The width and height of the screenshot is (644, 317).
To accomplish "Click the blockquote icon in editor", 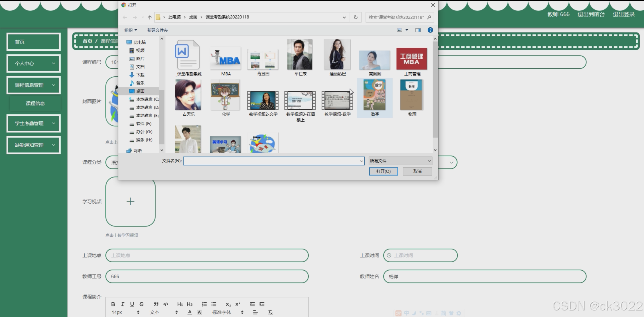I will coord(156,304).
